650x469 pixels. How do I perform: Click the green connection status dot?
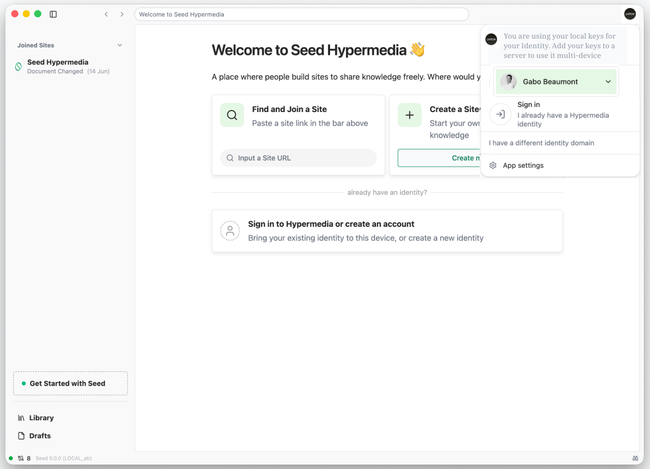[x=11, y=458]
